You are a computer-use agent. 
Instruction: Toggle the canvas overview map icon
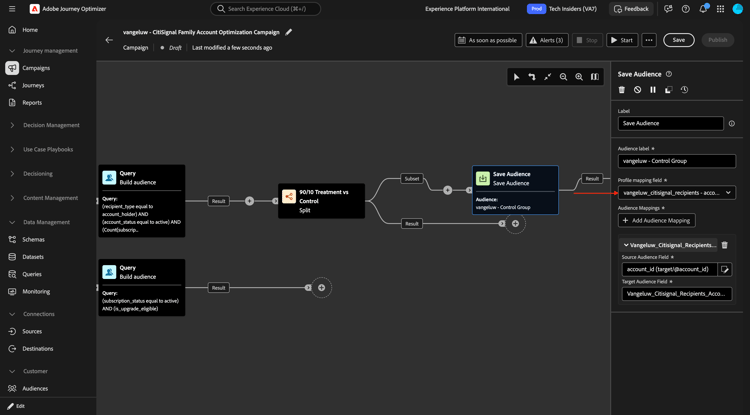(x=595, y=77)
